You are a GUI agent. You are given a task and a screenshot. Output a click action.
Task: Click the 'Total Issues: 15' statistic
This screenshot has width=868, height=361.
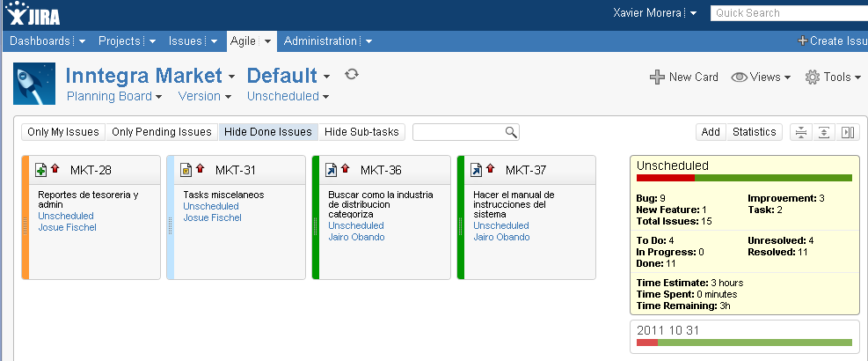click(675, 221)
